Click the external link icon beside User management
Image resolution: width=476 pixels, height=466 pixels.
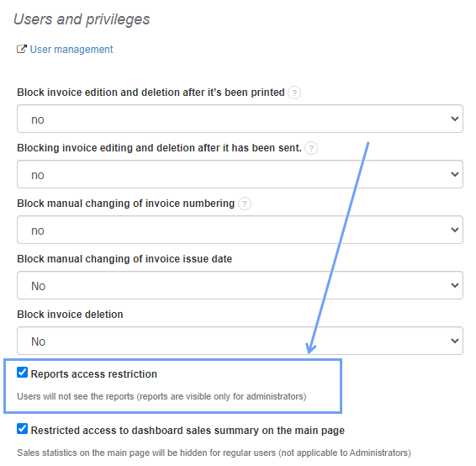pos(22,49)
